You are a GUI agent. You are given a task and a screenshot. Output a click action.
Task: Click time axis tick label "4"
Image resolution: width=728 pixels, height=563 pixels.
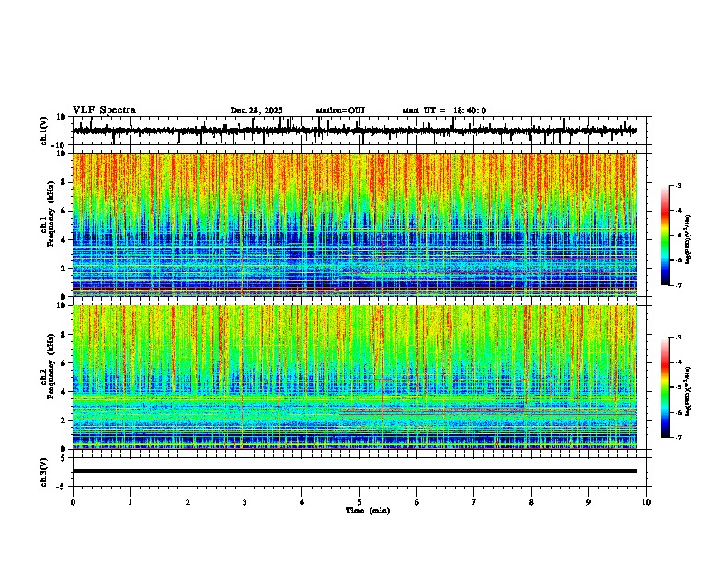[302, 502]
